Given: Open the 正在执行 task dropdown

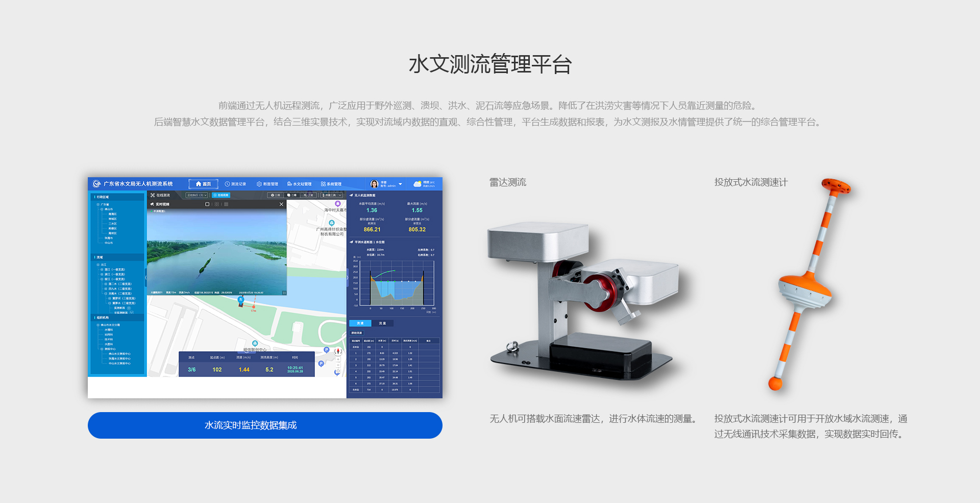Looking at the screenshot, I should click(197, 195).
